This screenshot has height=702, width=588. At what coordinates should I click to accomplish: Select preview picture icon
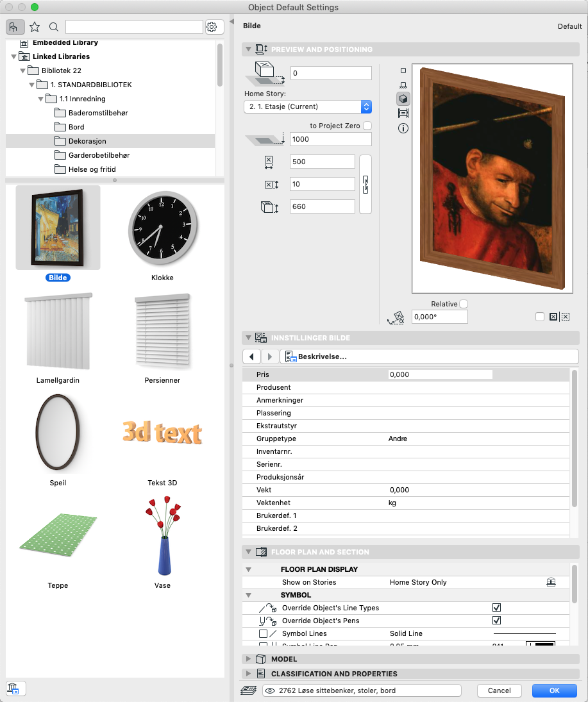403,113
